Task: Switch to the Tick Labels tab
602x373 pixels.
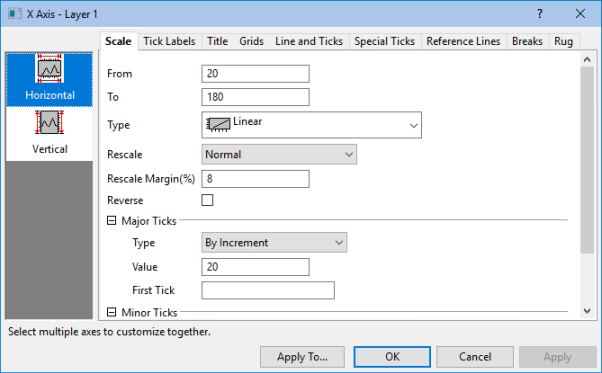Action: coord(169,41)
